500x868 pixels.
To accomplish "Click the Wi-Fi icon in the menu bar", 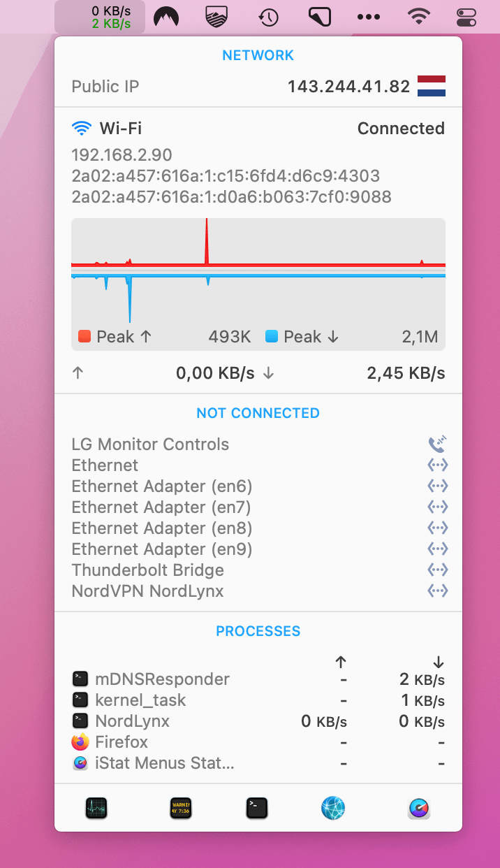I will pos(418,17).
